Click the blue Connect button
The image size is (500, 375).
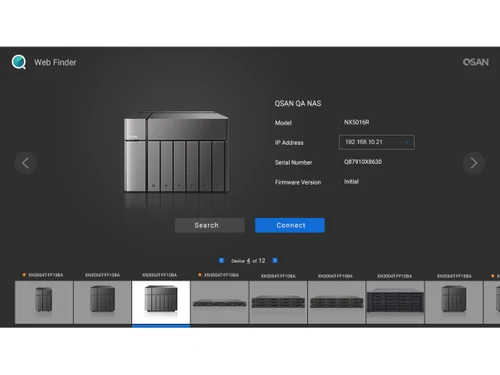(x=290, y=225)
